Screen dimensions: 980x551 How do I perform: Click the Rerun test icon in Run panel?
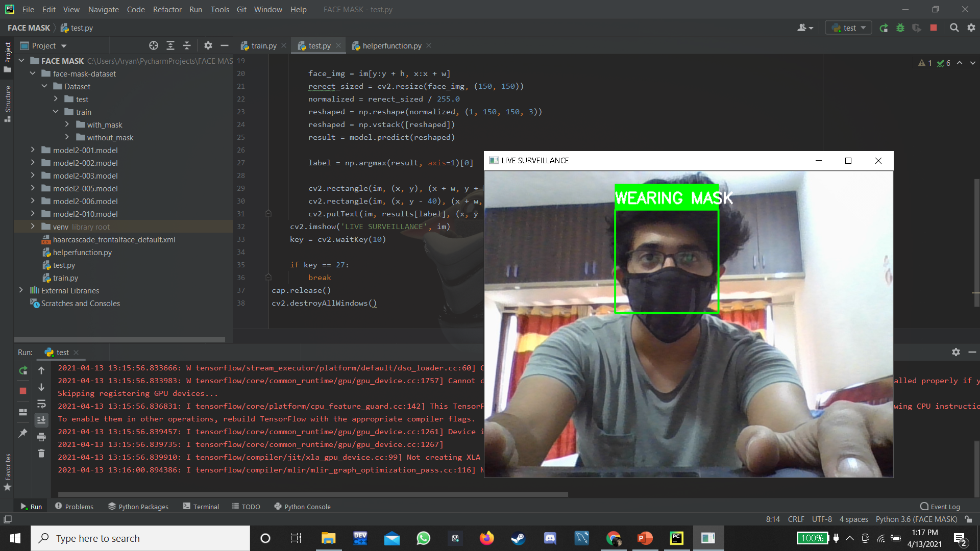pyautogui.click(x=23, y=371)
